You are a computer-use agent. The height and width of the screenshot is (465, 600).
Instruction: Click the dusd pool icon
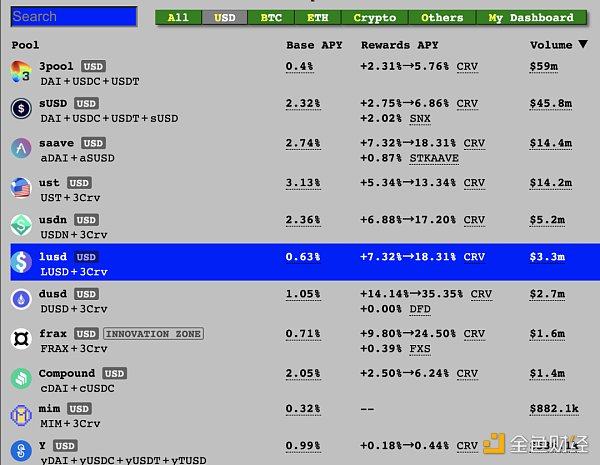click(21, 299)
